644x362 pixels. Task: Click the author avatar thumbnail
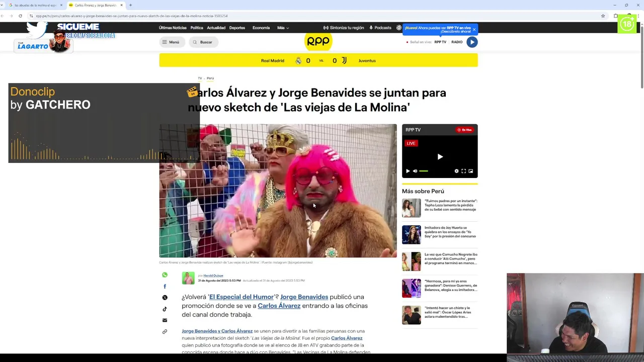coord(188,278)
